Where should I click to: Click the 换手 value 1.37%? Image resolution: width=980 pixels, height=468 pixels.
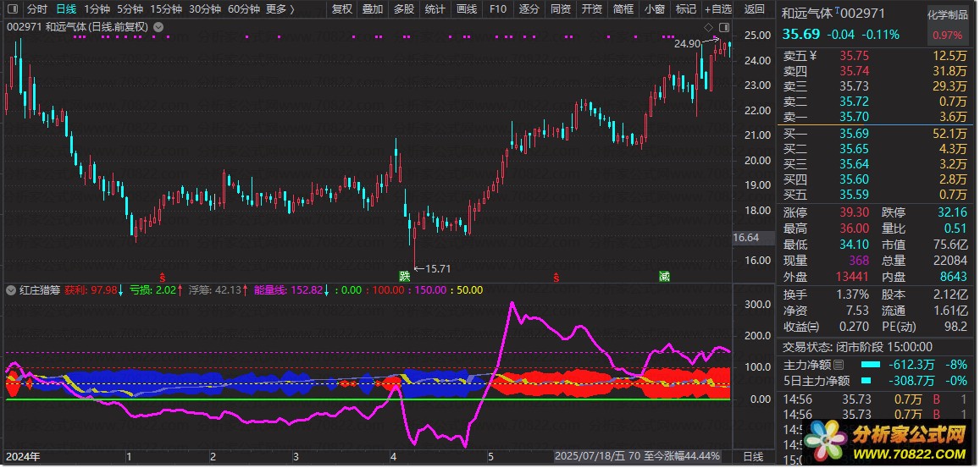(x=850, y=295)
